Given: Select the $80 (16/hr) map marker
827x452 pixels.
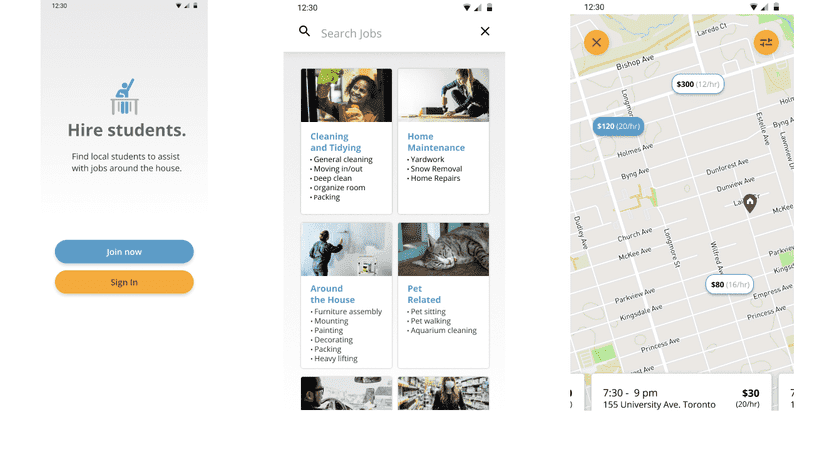Looking at the screenshot, I should [729, 285].
